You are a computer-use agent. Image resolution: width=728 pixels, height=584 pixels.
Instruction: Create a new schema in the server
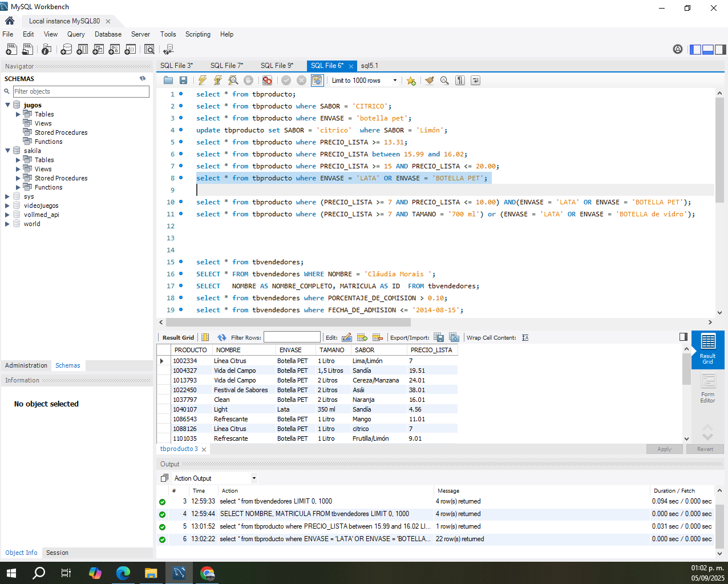pyautogui.click(x=66, y=50)
